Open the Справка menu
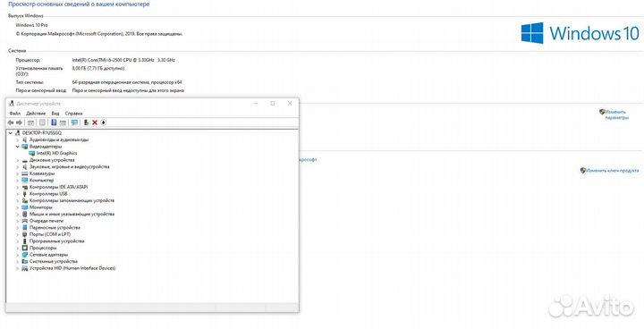The height and width of the screenshot is (329, 644). (x=74, y=114)
